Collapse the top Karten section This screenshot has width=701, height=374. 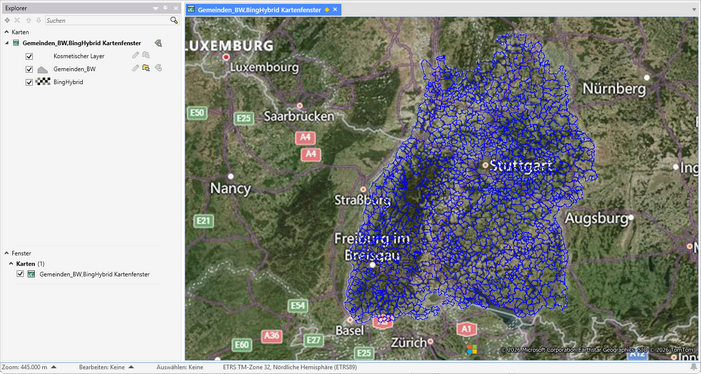click(7, 32)
